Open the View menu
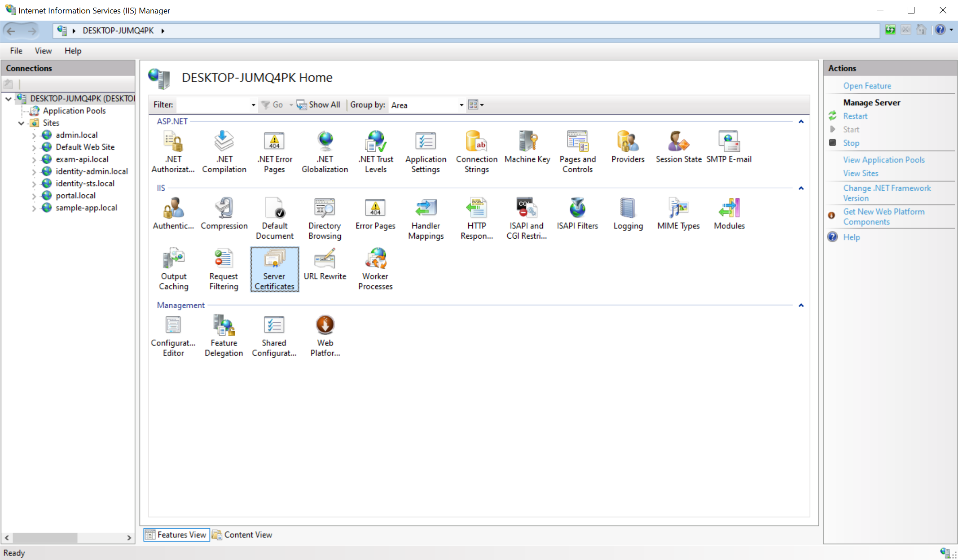Image resolution: width=958 pixels, height=560 pixels. point(43,51)
